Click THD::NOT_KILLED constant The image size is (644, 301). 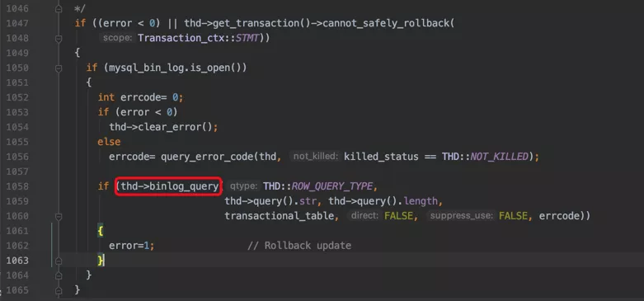point(485,157)
